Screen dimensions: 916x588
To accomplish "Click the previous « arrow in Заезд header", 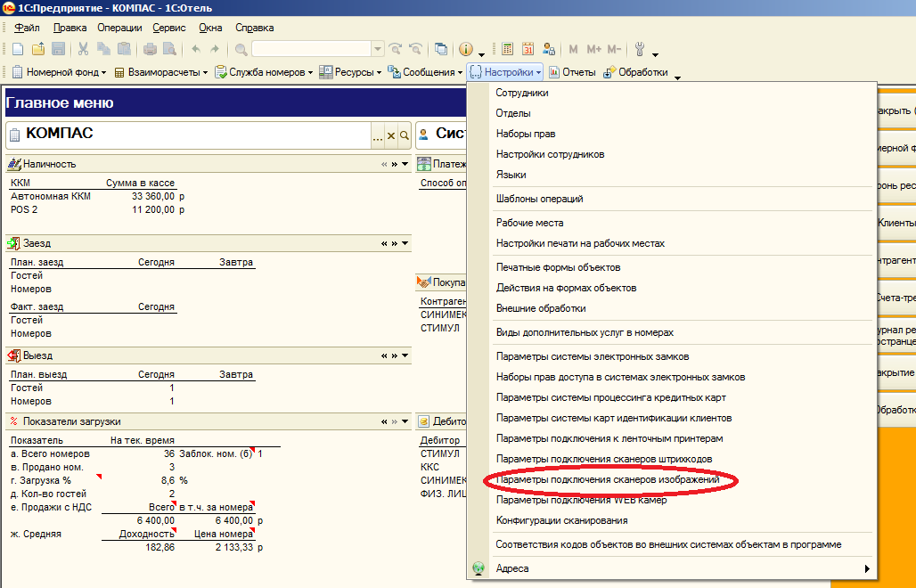I will pos(384,243).
